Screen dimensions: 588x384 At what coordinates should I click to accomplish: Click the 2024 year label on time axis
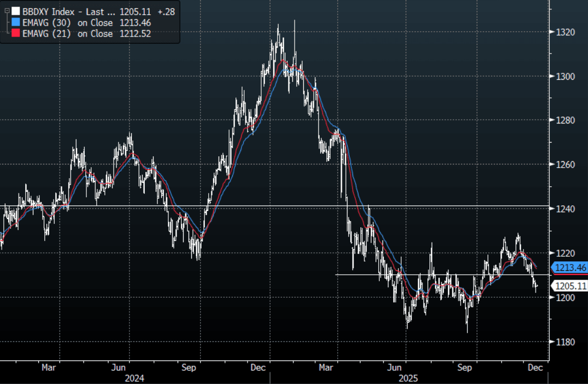134,377
